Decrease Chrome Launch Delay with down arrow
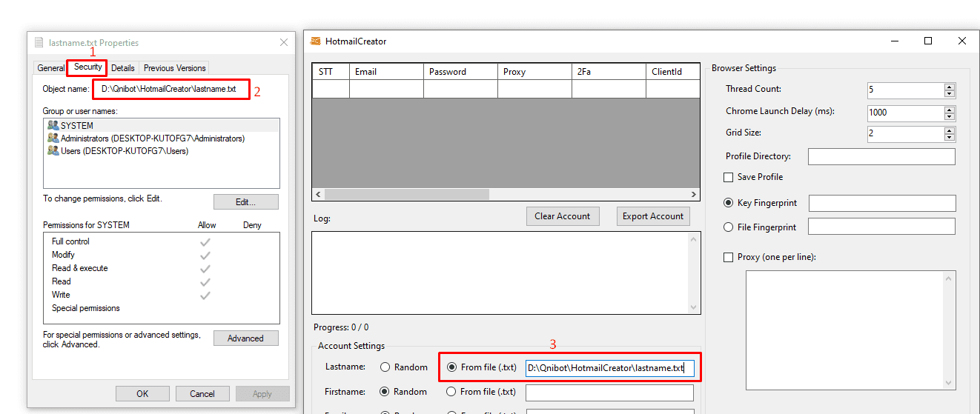The width and height of the screenshot is (980, 414). [950, 117]
